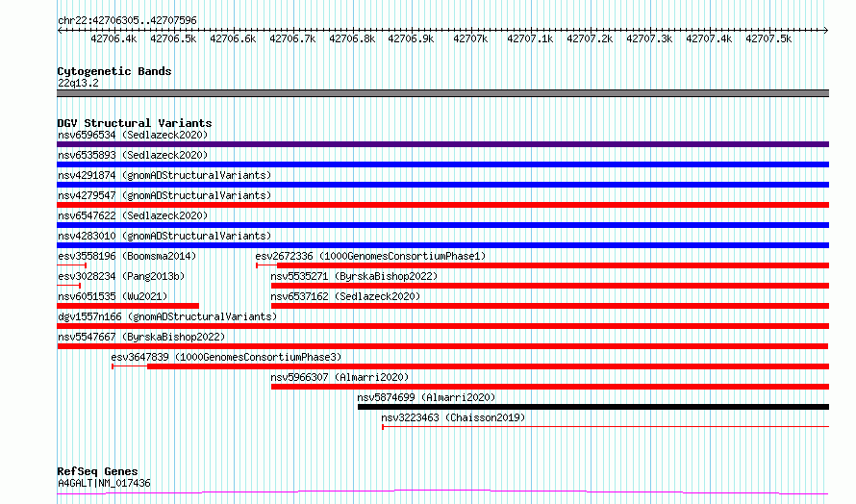The width and height of the screenshot is (856, 504).
Task: Click the 42706.8k ruler tick label
Action: tap(352, 38)
